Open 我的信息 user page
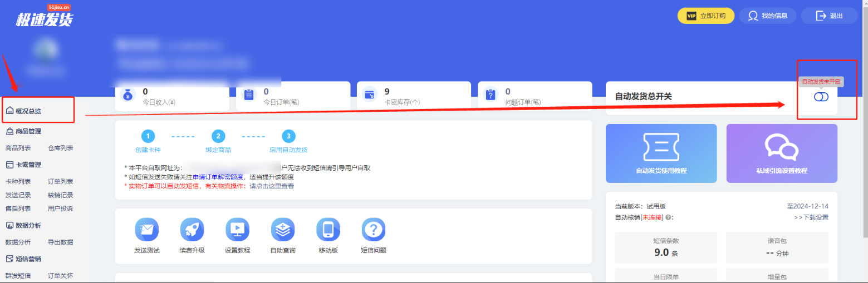868x283 pixels. click(x=767, y=16)
